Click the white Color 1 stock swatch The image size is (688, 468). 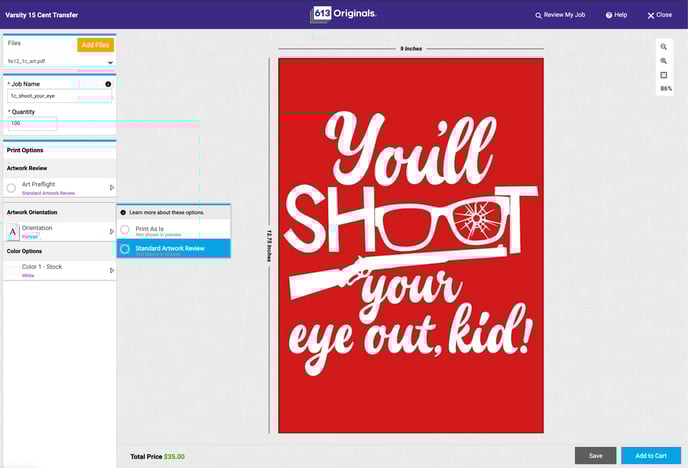[13, 271]
